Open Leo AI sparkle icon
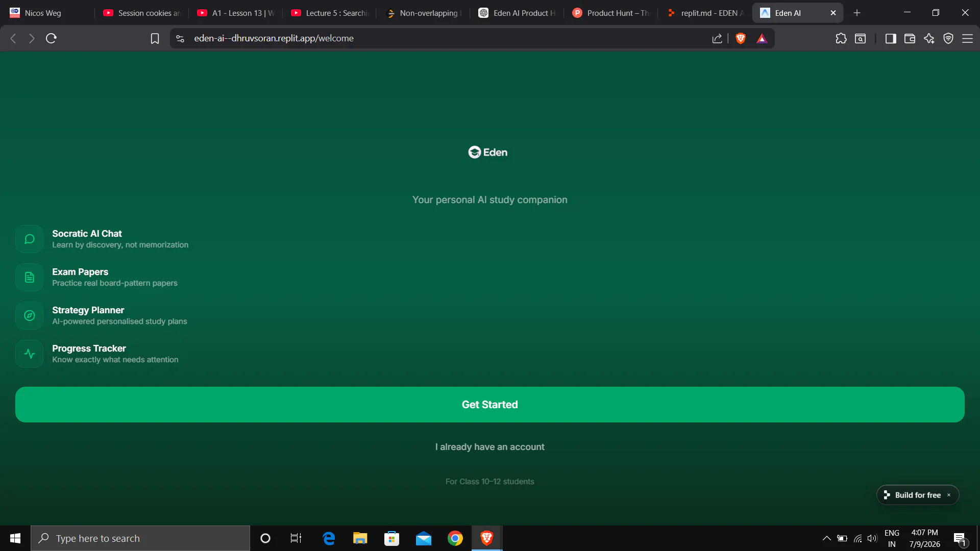Image resolution: width=980 pixels, height=551 pixels. [929, 38]
